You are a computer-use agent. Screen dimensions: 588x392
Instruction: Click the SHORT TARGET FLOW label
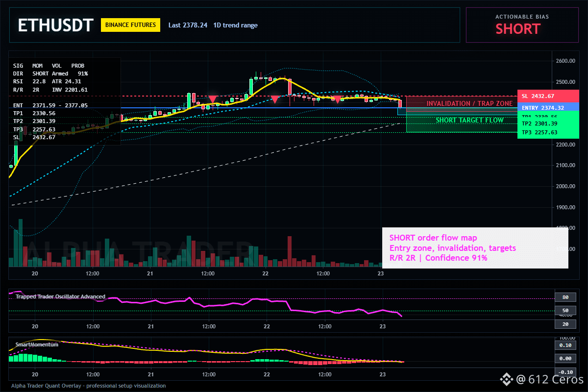469,120
